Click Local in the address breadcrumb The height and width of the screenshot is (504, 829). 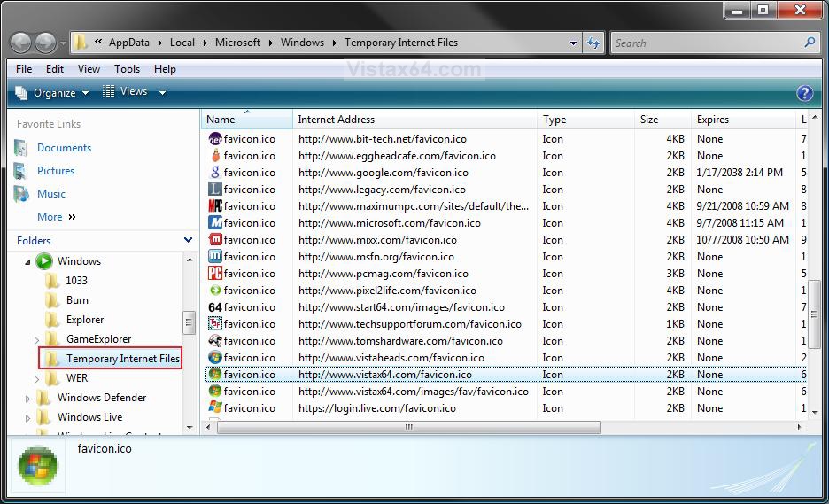coord(182,43)
